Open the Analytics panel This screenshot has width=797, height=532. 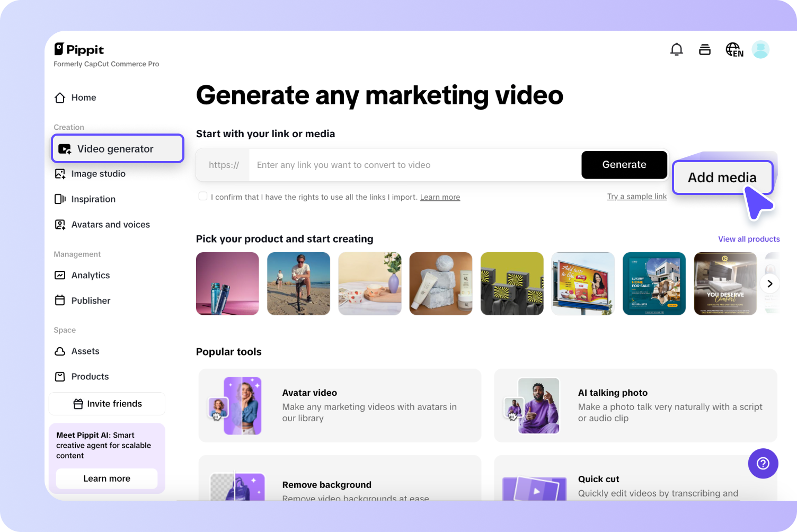(90, 275)
